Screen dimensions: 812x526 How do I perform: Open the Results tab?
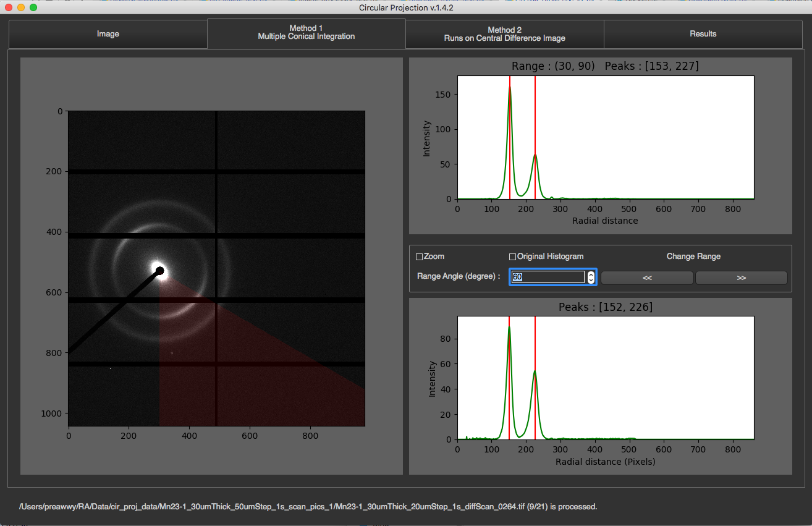703,34
